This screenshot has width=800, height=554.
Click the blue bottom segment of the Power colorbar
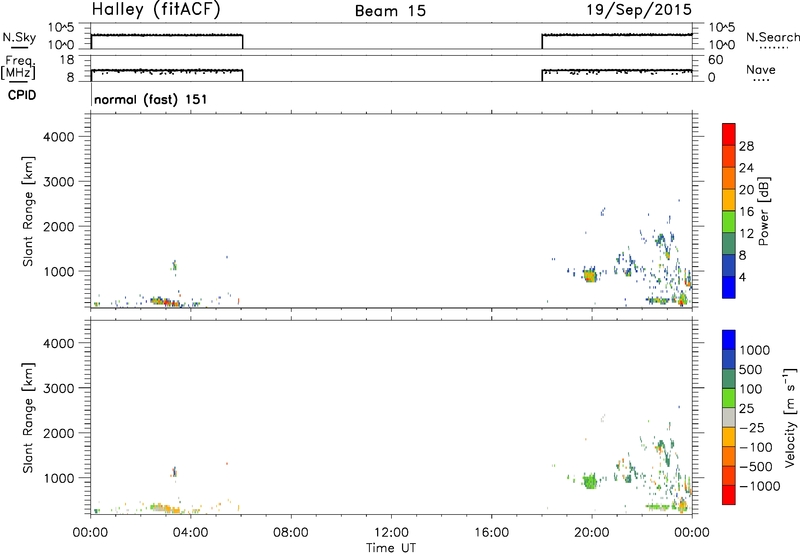(x=729, y=287)
